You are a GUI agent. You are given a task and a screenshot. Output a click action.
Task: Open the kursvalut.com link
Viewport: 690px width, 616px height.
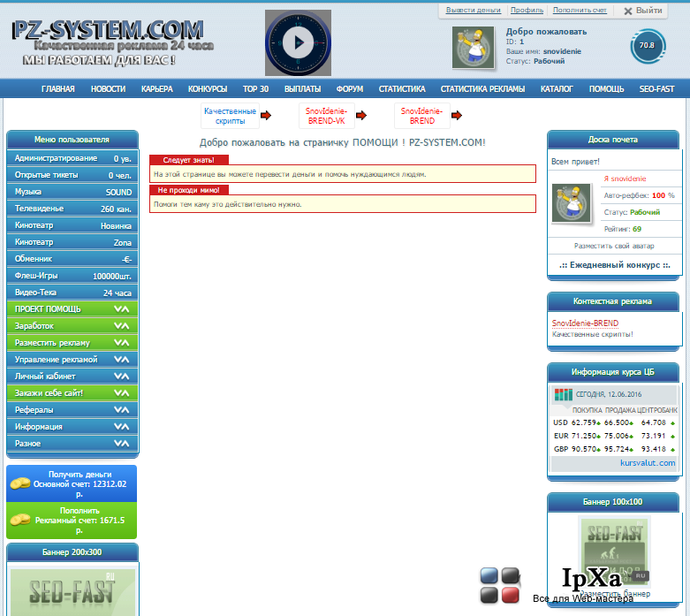[648, 463]
